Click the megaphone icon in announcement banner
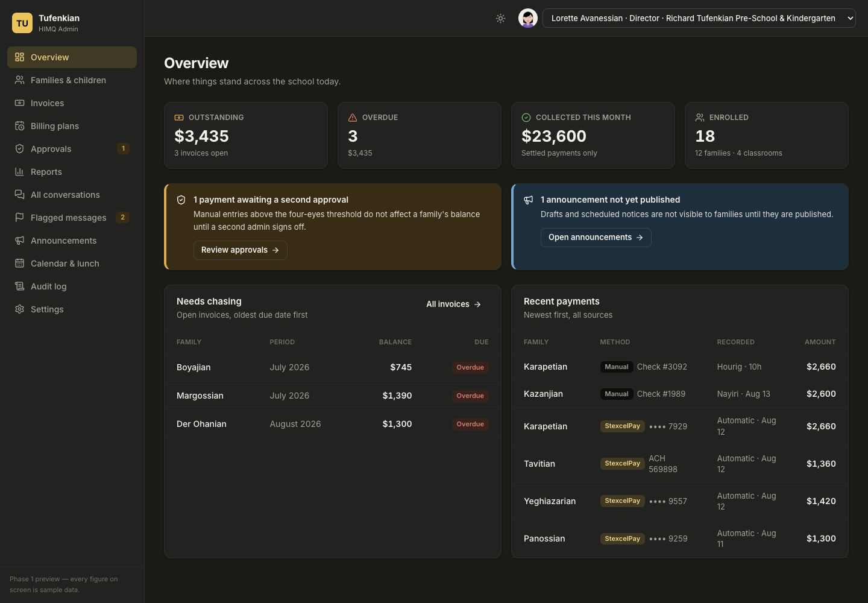The height and width of the screenshot is (603, 868). click(528, 200)
